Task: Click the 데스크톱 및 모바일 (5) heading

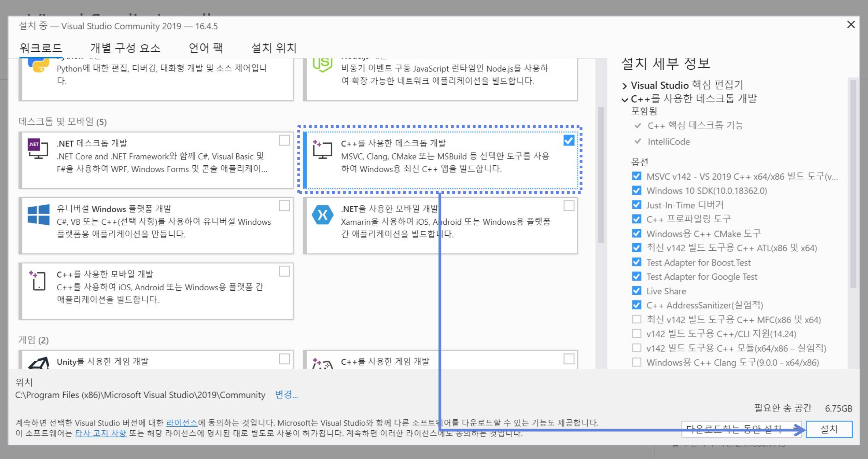Action: pos(62,122)
